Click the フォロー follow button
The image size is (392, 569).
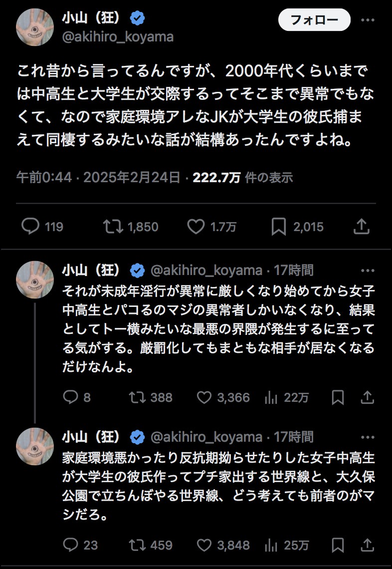[314, 20]
